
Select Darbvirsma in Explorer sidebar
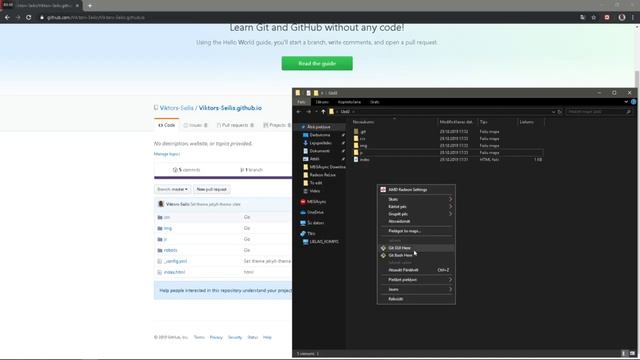[320, 135]
